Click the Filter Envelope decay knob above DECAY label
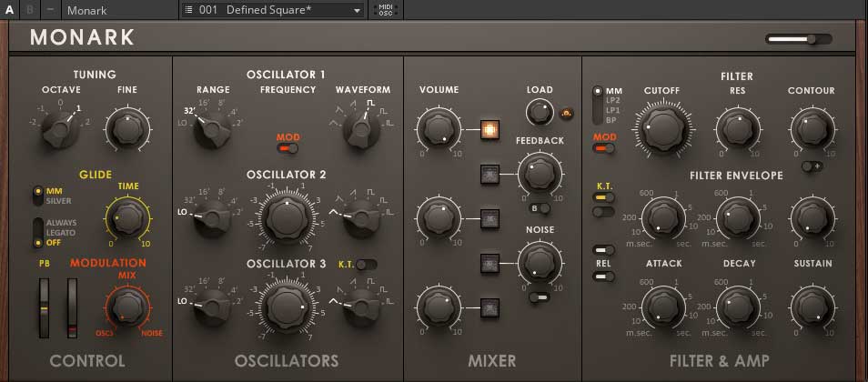Viewport: 868px width, 382px height. pyautogui.click(x=737, y=217)
